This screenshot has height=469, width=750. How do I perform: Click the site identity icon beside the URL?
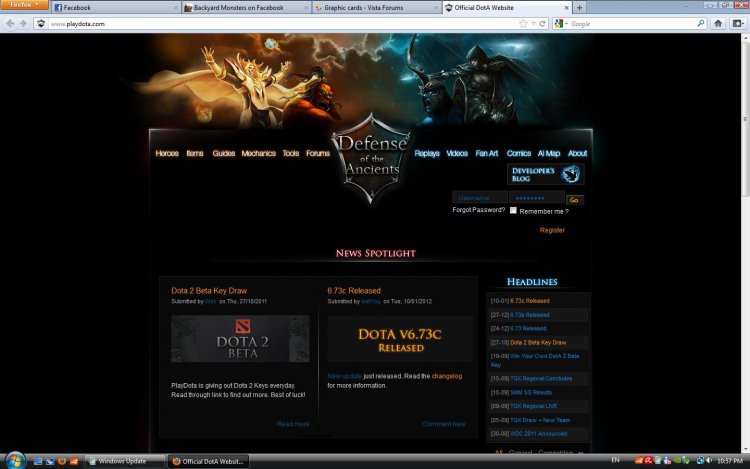[41, 23]
